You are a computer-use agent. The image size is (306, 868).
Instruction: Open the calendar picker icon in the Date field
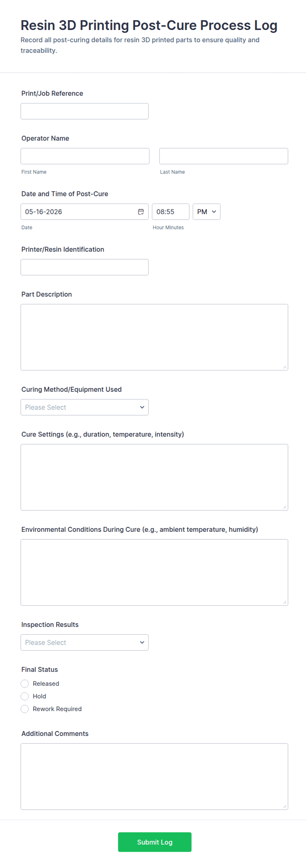[x=141, y=212]
